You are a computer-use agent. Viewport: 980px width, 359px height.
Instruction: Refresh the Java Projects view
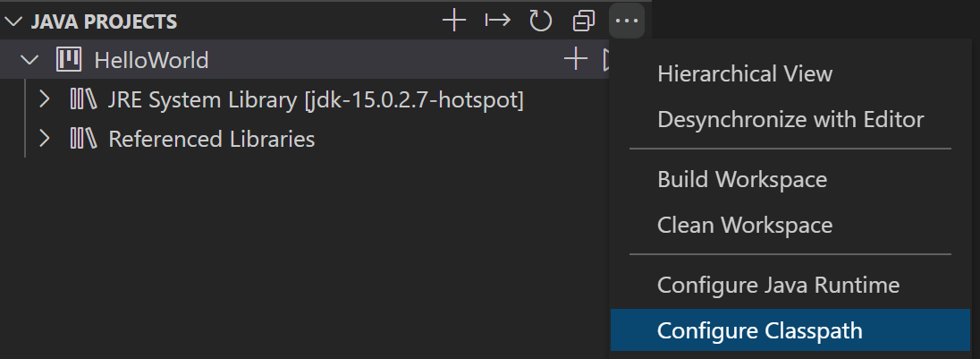(x=541, y=21)
